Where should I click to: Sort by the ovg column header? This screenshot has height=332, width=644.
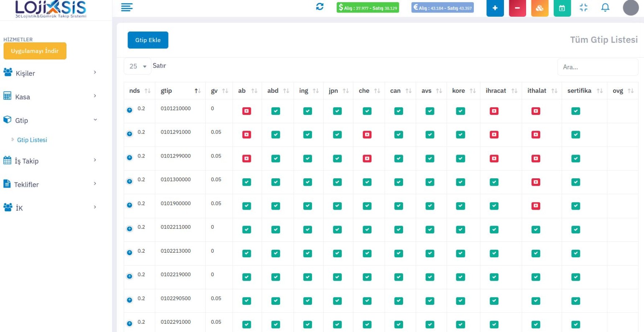(x=623, y=91)
